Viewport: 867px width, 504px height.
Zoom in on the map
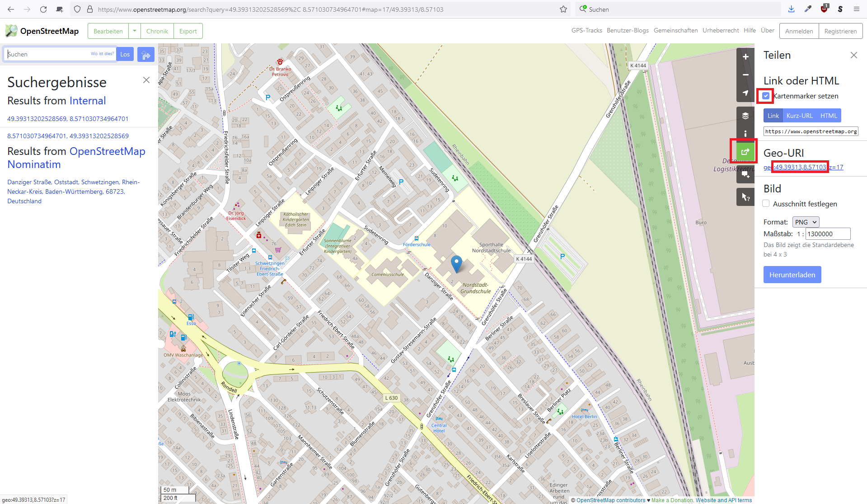click(x=745, y=57)
